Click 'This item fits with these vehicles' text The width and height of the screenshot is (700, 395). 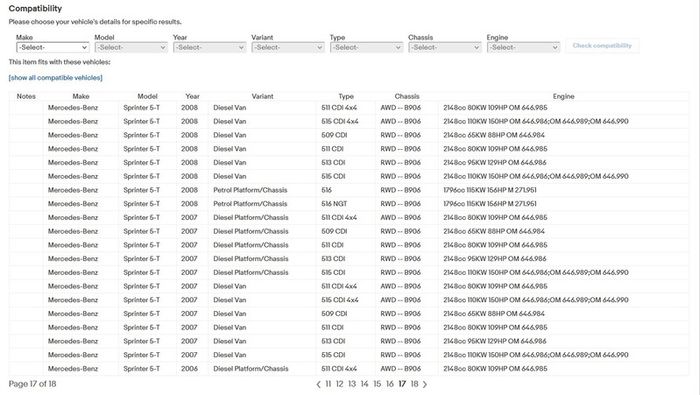click(x=59, y=62)
